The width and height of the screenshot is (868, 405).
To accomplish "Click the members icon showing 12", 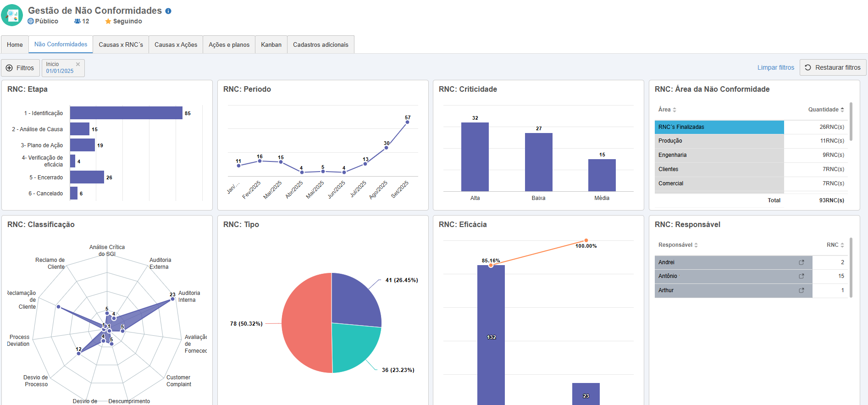I will (x=77, y=21).
